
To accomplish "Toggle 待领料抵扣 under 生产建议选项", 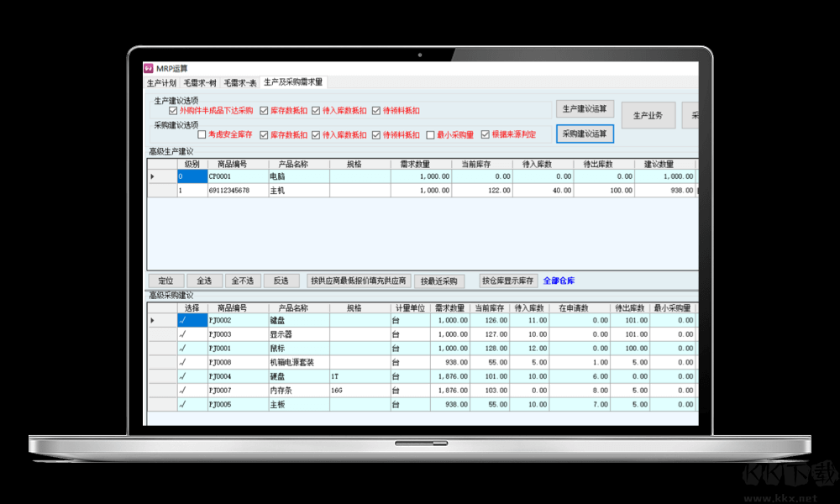I will coord(376,111).
